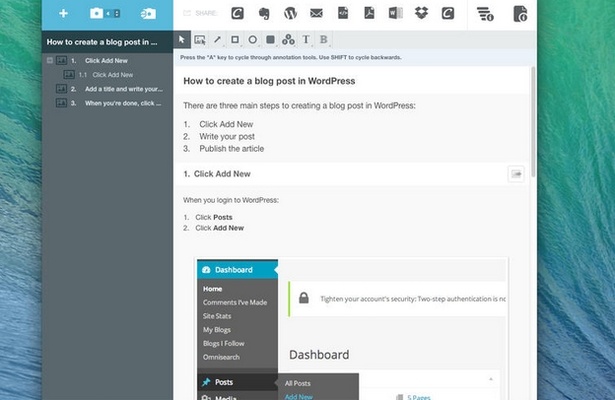The height and width of the screenshot is (400, 615).
Task: Click Posts in the embedded WordPress menu
Action: point(237,382)
